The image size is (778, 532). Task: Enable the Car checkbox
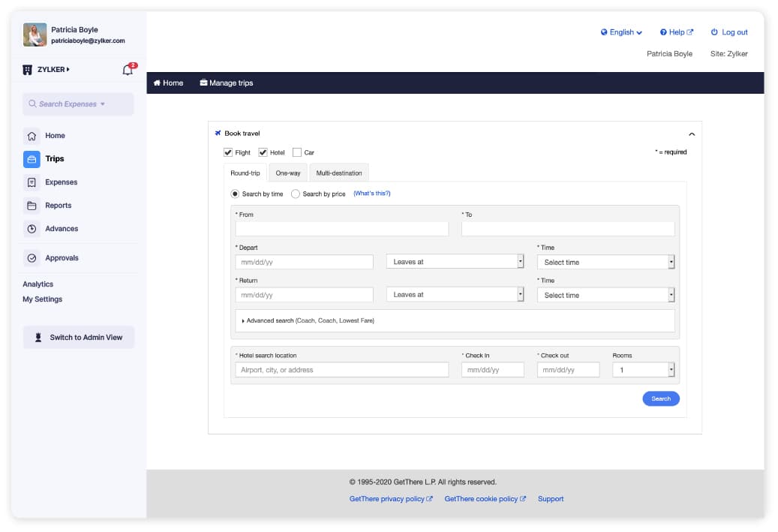pos(296,152)
